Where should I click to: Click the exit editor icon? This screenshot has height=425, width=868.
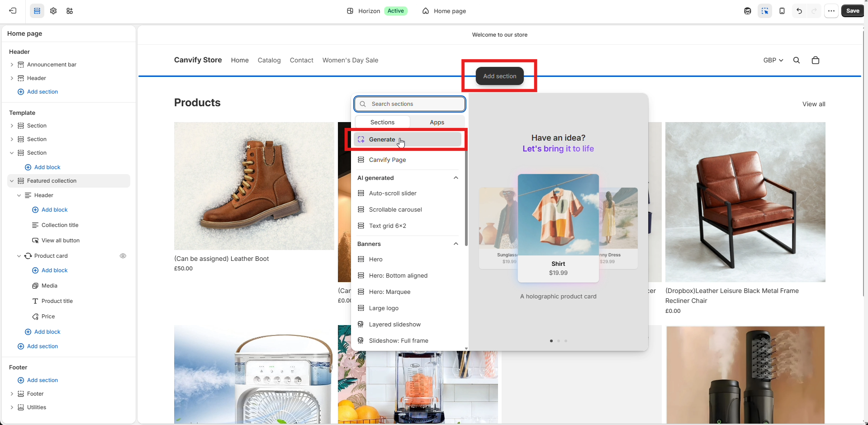click(x=13, y=11)
